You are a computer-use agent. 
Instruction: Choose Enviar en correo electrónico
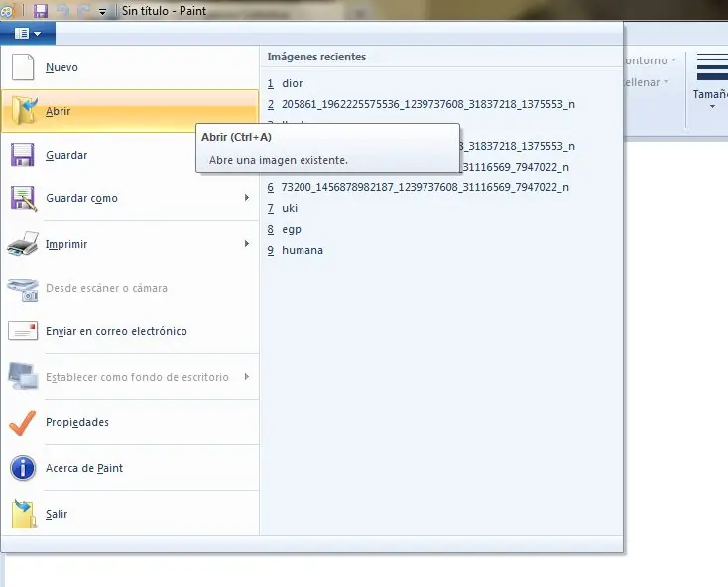click(x=130, y=331)
